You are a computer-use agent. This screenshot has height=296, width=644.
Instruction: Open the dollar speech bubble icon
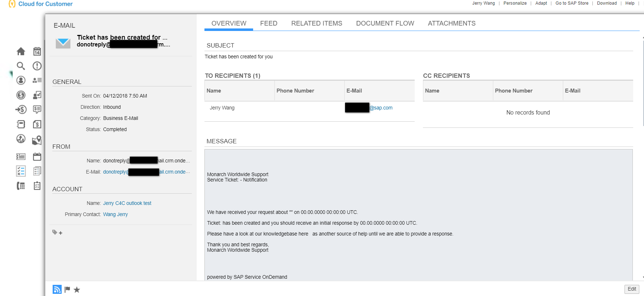[x=37, y=109]
